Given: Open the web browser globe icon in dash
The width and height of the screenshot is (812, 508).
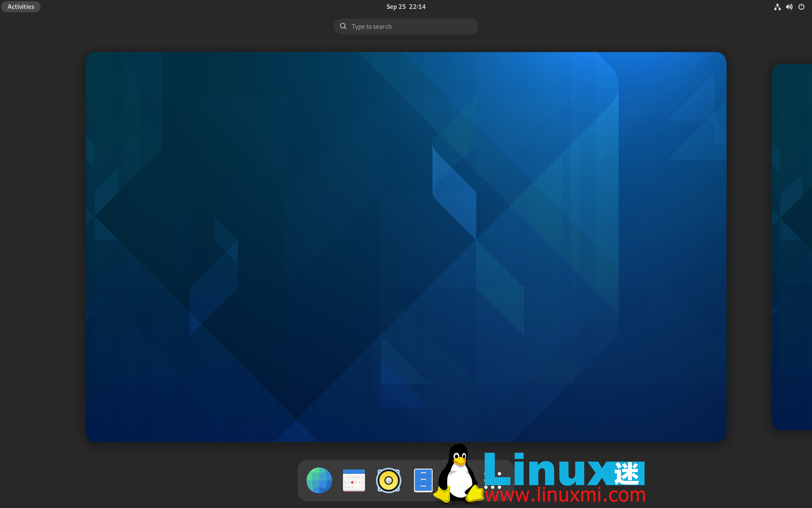Looking at the screenshot, I should [319, 480].
